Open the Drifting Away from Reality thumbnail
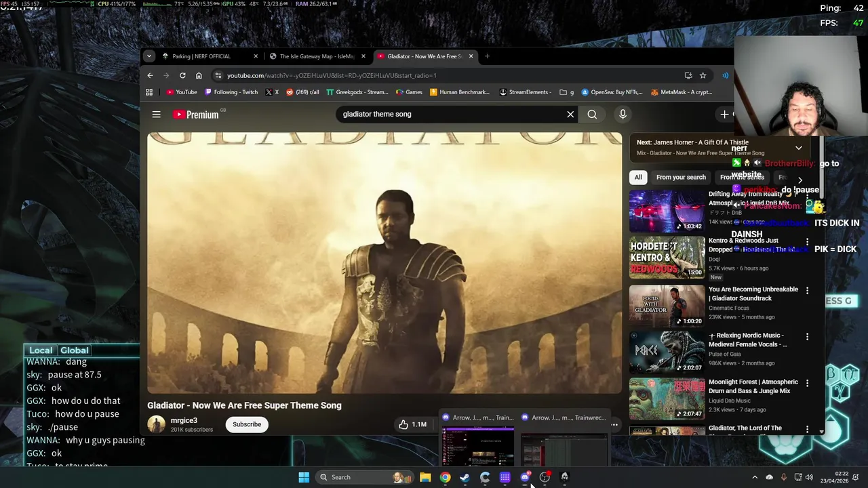The image size is (868, 488). (x=667, y=211)
